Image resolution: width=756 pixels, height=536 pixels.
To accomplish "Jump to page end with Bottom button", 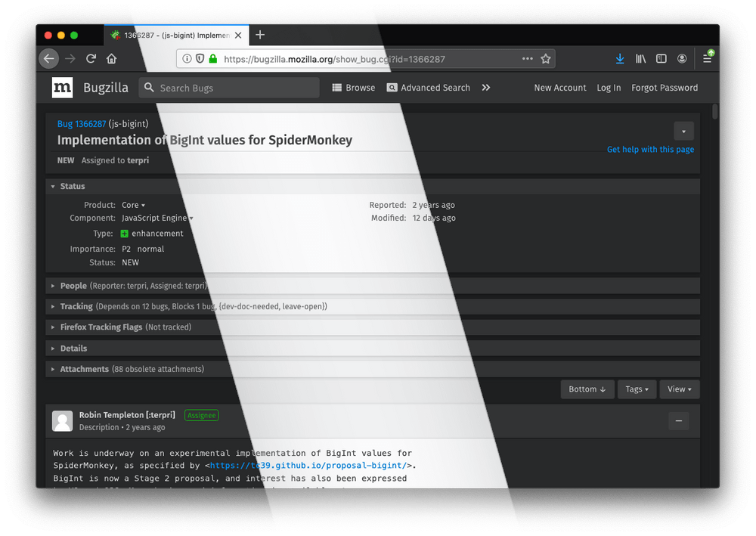I will coord(587,389).
